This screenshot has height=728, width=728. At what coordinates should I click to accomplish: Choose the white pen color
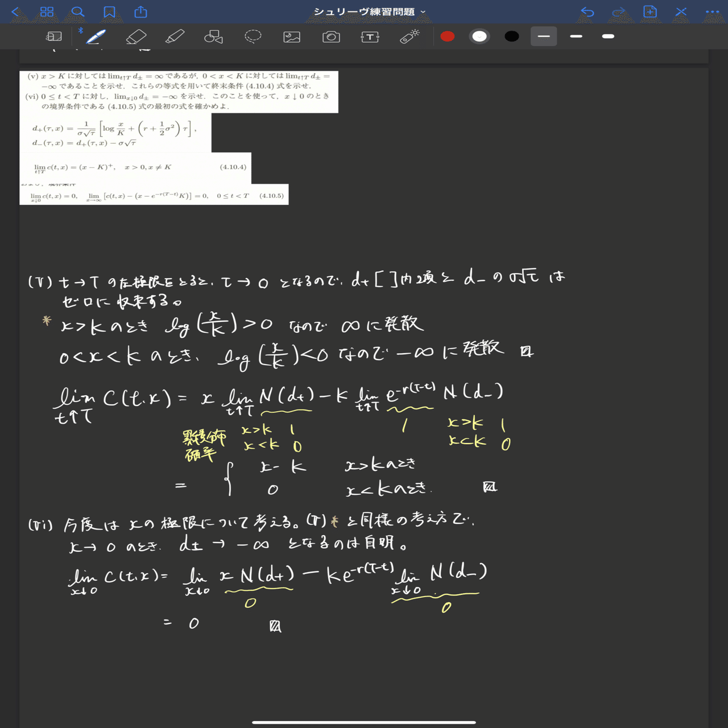point(479,36)
